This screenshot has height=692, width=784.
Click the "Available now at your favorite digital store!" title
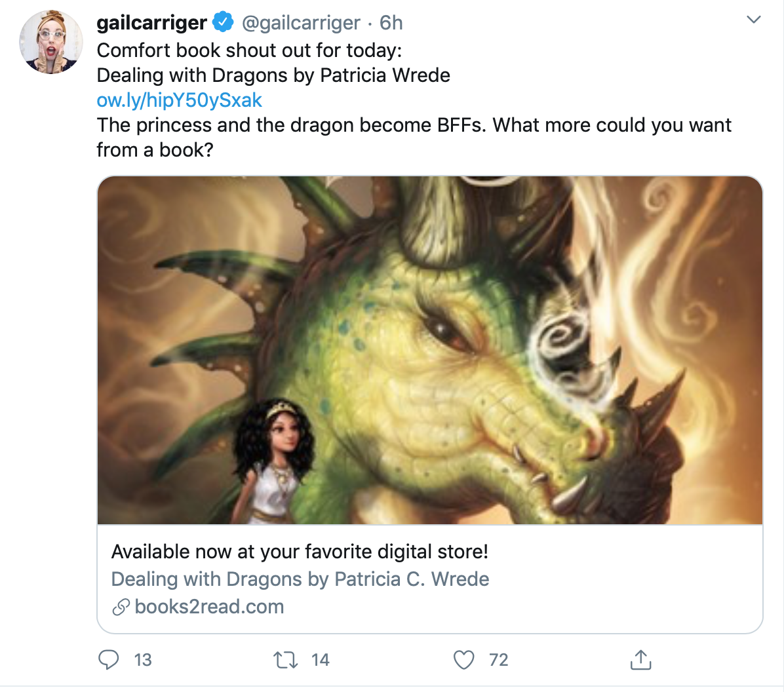[x=300, y=552]
